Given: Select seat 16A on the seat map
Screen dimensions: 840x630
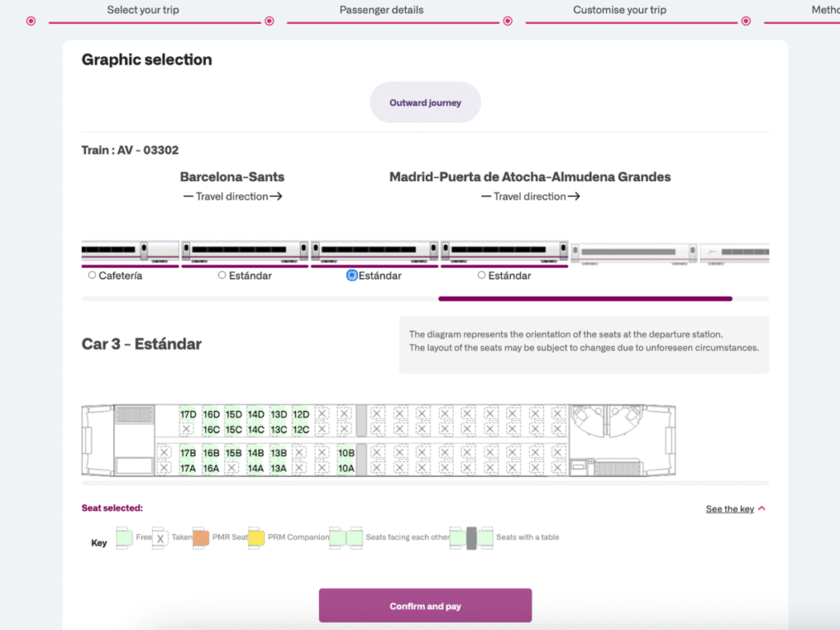Looking at the screenshot, I should pyautogui.click(x=211, y=468).
